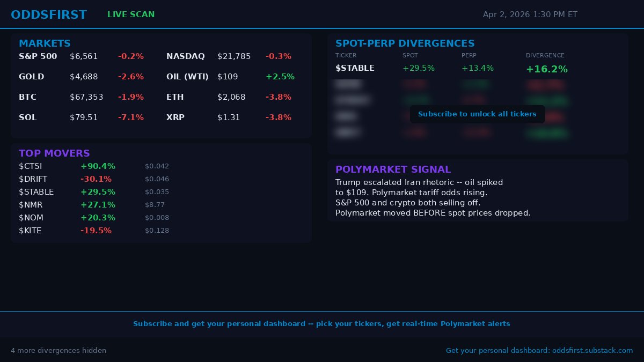Select the GOLD market label
Viewport: 644px width, 362px height.
coord(32,77)
